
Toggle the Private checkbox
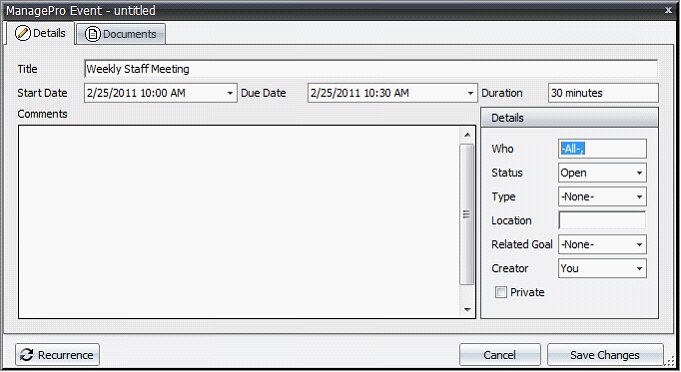pyautogui.click(x=500, y=292)
